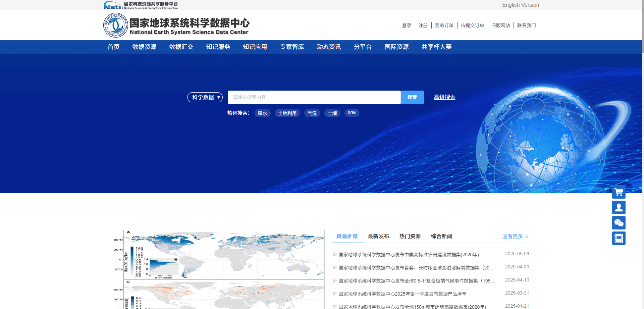Open the user profile floating icon
644x309 pixels.
(619, 207)
